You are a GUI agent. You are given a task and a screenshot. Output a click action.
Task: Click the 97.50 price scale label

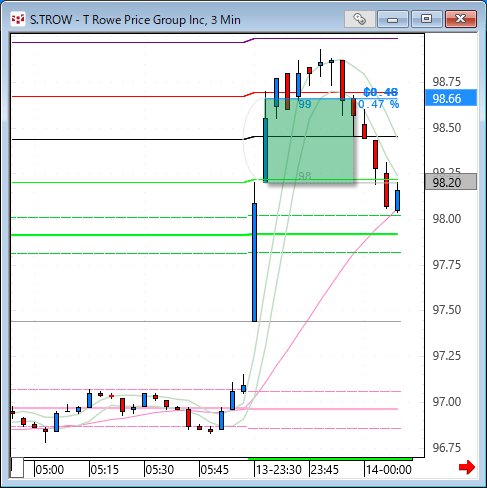447,310
